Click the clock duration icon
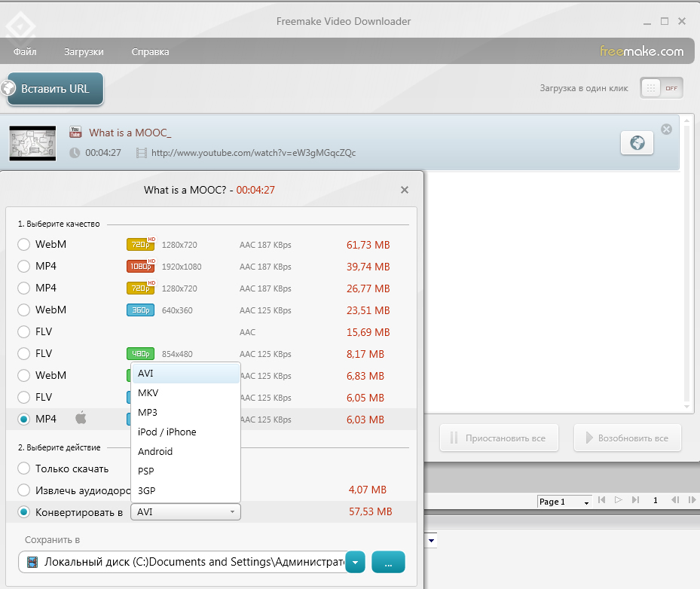The height and width of the screenshot is (589, 700). (75, 153)
